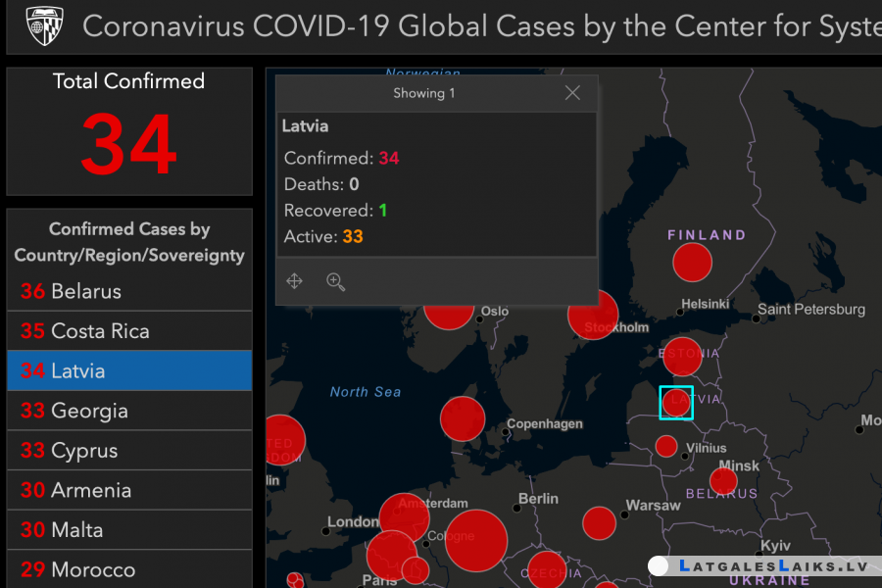This screenshot has height=588, width=882.
Task: Click the highlighted Latvia case circle
Action: pyautogui.click(x=676, y=403)
